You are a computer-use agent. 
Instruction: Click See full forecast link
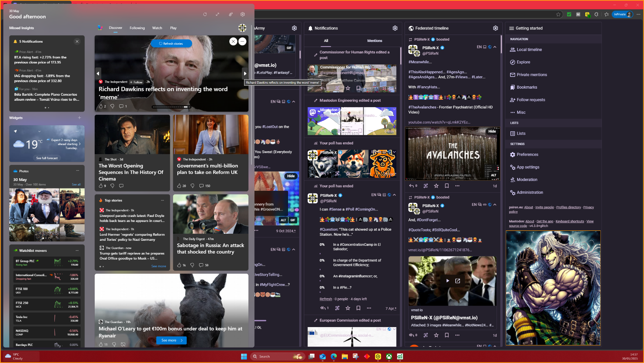click(47, 158)
